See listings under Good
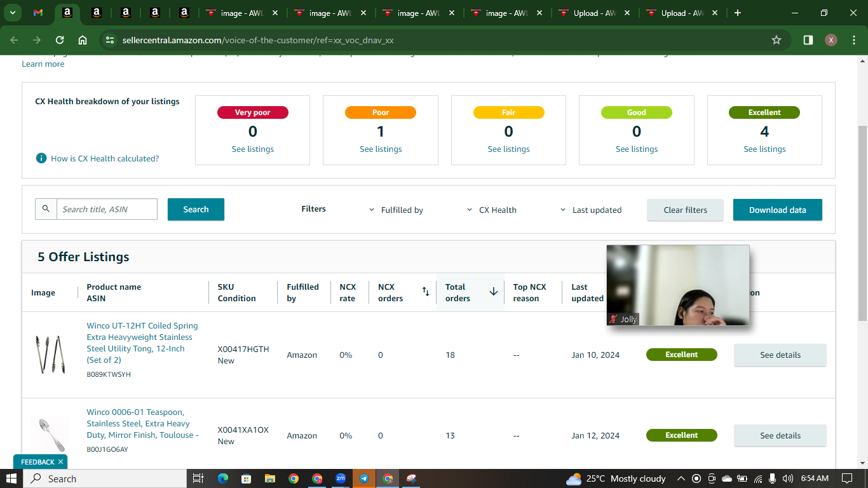 click(x=637, y=149)
